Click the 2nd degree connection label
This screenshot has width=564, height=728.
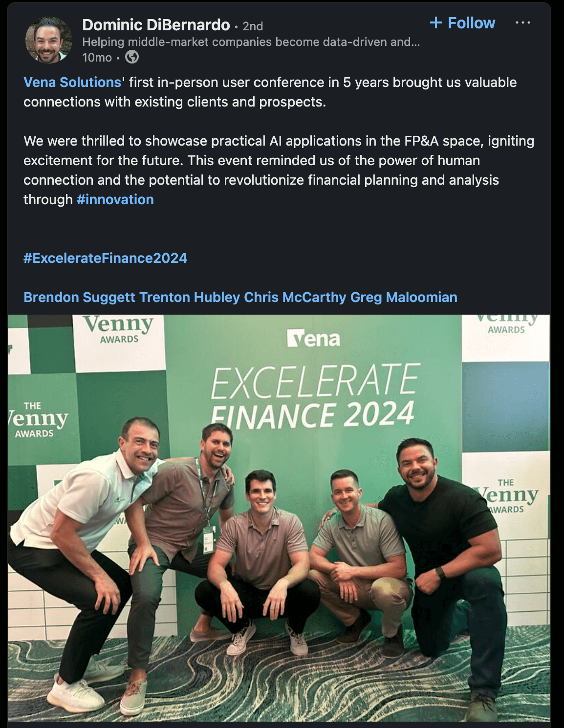[253, 26]
